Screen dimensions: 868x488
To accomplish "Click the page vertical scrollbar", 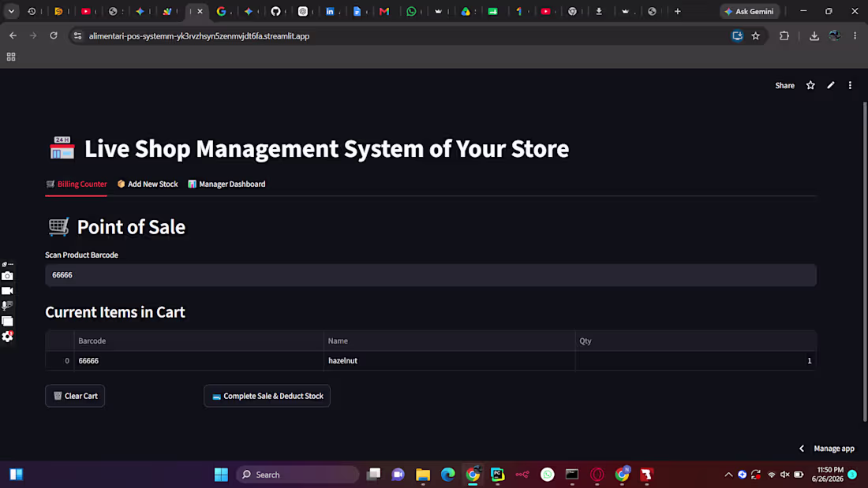I will point(865,262).
